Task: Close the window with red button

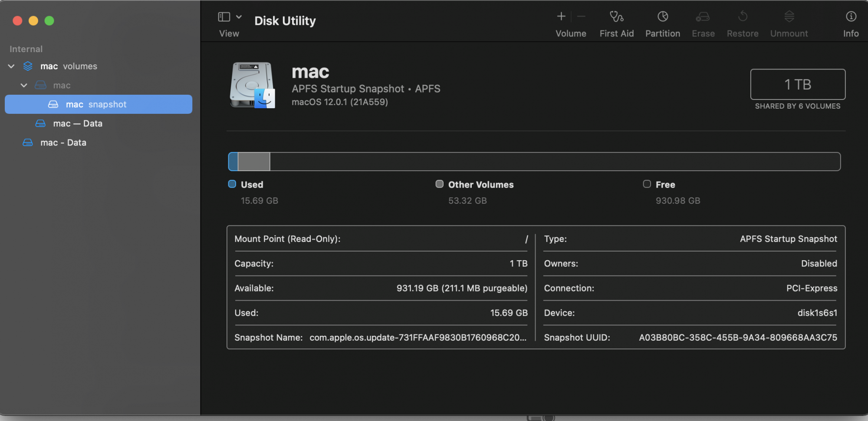Action: click(x=17, y=20)
